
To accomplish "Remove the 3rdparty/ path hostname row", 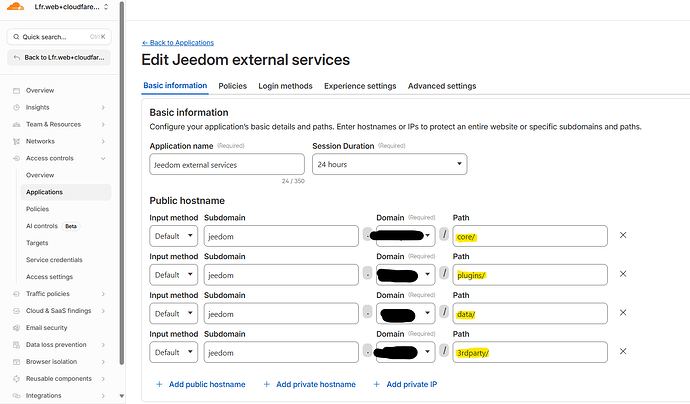I will click(x=623, y=351).
